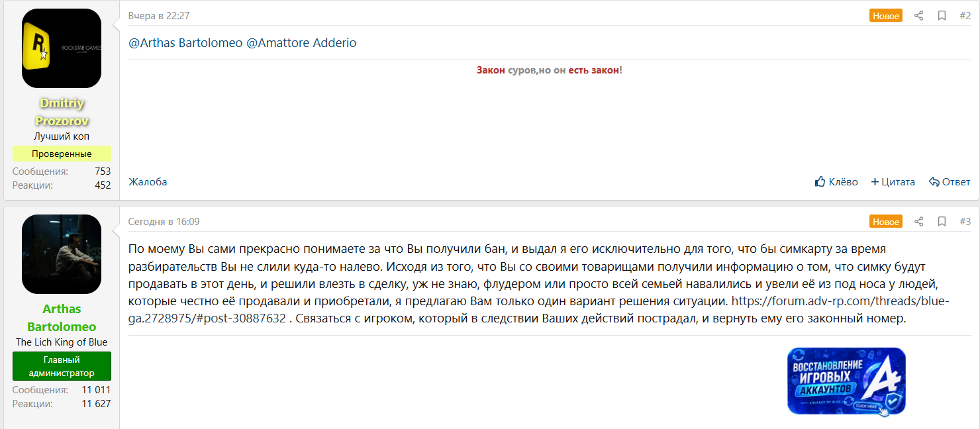The image size is (980, 429).
Task: Open Arthas Bartolomeo's profile name in sidebar
Action: click(62, 318)
